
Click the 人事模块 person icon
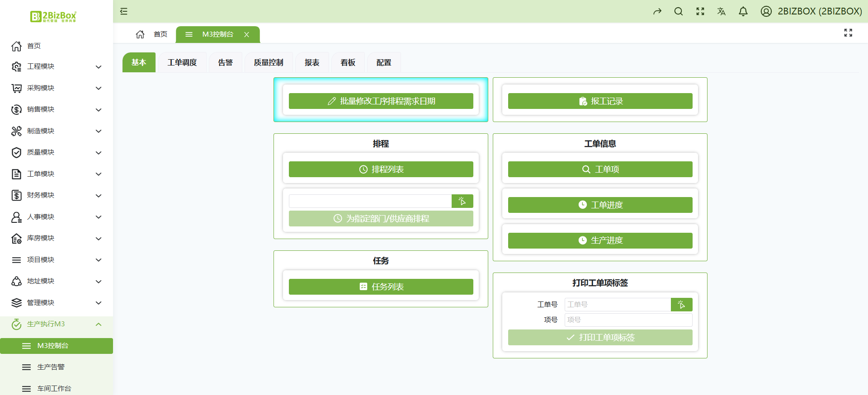(x=17, y=217)
